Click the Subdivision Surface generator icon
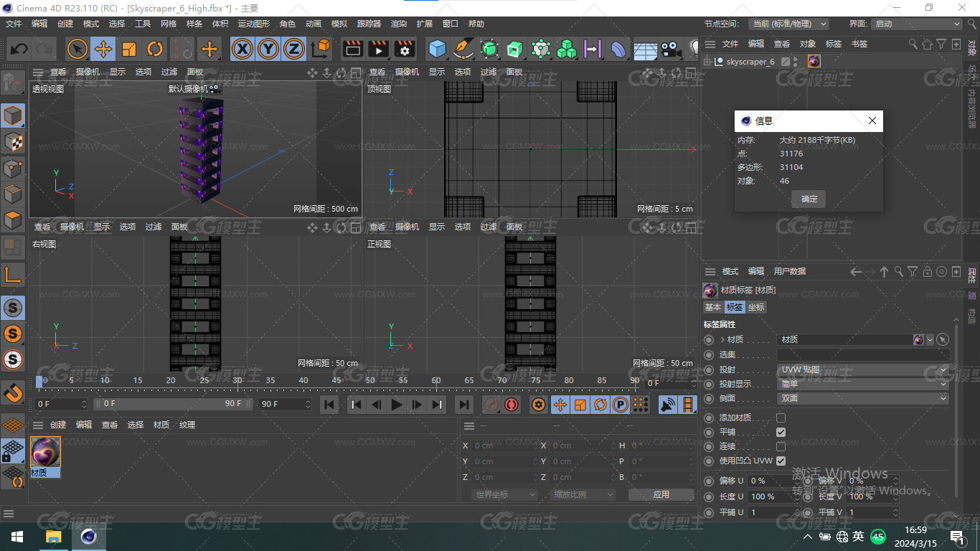 [x=489, y=49]
